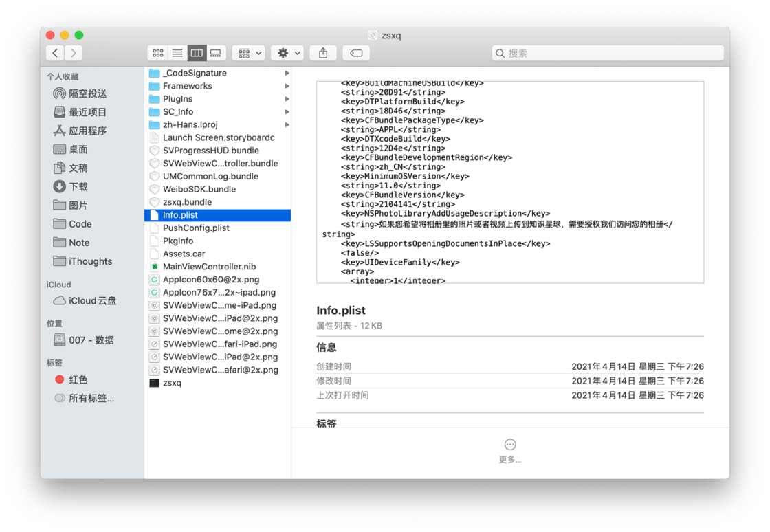The width and height of the screenshot is (770, 532).
Task: Switch to list view in toolbar
Action: (177, 53)
